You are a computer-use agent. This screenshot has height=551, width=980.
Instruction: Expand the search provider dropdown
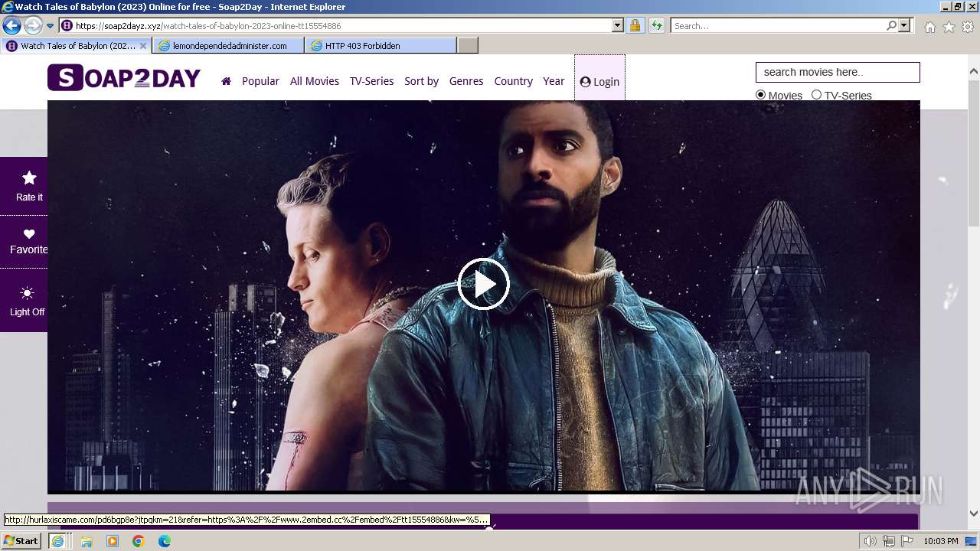pyautogui.click(x=904, y=26)
